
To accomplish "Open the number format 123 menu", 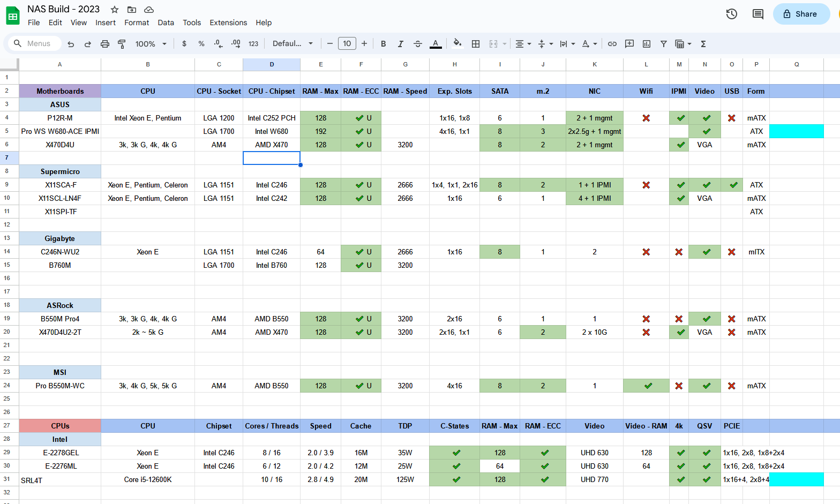I will (x=253, y=44).
